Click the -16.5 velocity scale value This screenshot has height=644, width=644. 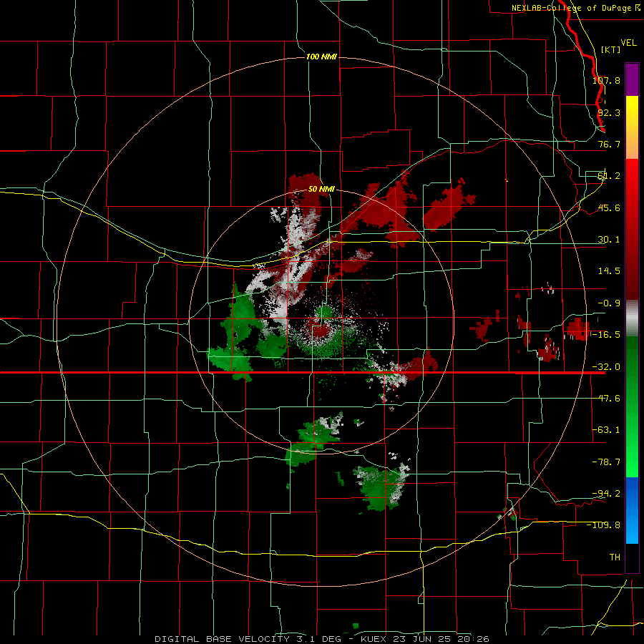click(606, 335)
